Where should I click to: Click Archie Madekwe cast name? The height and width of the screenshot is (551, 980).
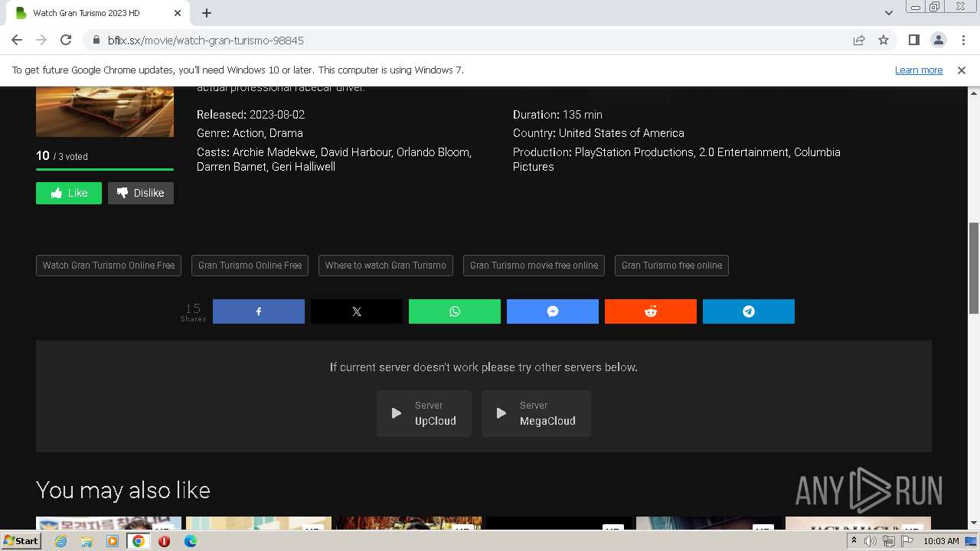[273, 152]
